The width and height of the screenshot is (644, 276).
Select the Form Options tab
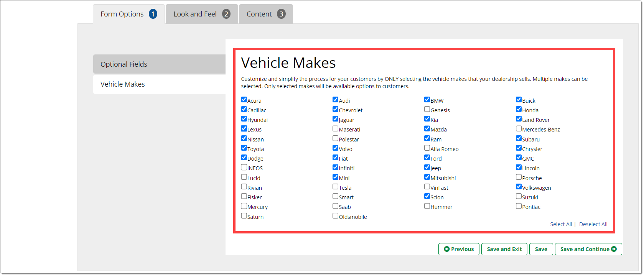(128, 14)
